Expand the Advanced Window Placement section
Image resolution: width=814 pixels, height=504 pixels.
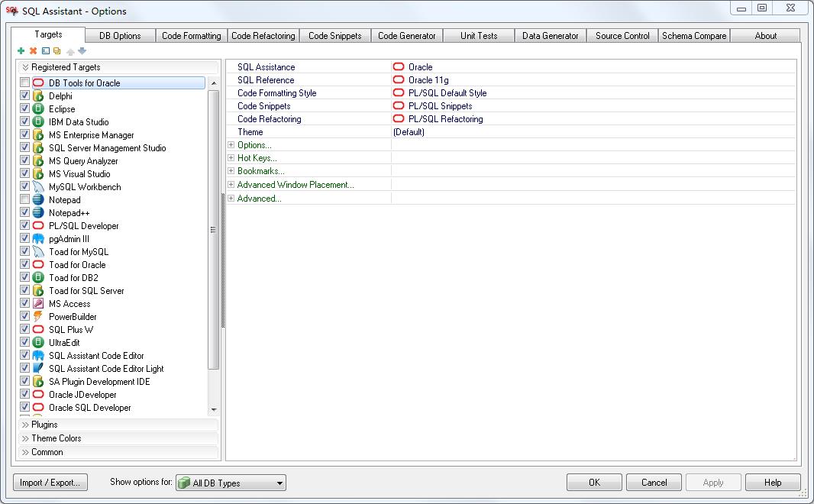pyautogui.click(x=230, y=184)
